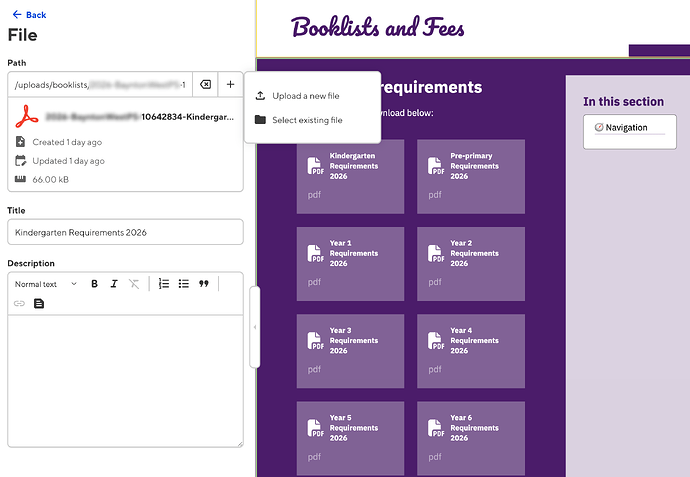690x477 pixels.
Task: Click the document icon in the editor toolbar
Action: click(x=40, y=303)
